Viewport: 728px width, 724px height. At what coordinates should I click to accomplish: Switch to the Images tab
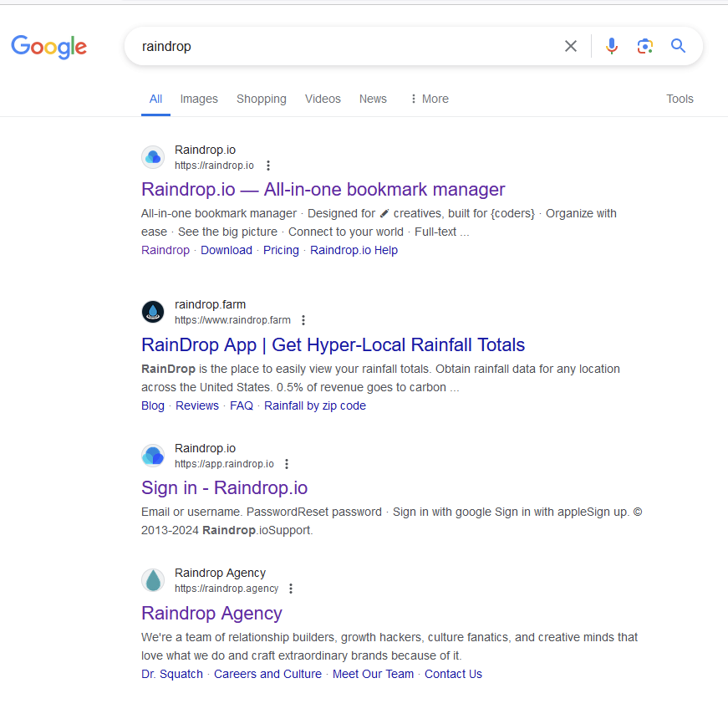(199, 99)
